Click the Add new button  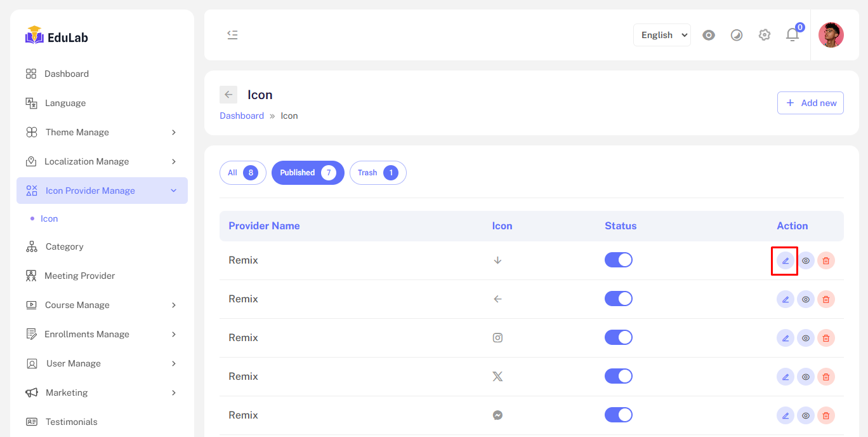coord(810,103)
